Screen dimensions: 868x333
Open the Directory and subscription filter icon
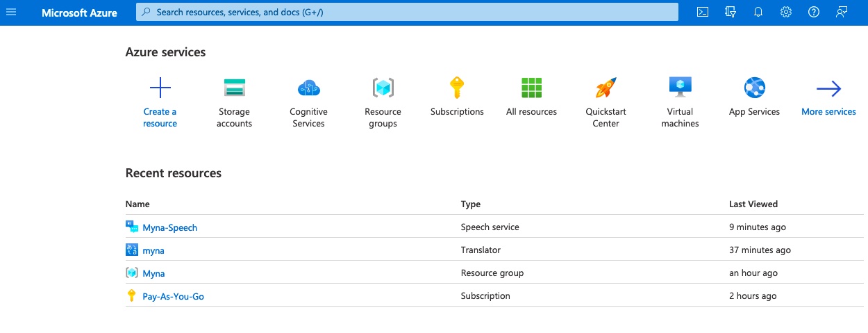pos(731,13)
